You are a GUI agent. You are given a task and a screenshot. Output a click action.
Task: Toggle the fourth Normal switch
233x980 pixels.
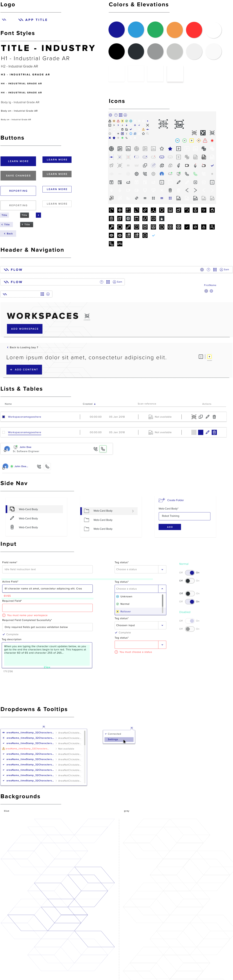pos(190,602)
